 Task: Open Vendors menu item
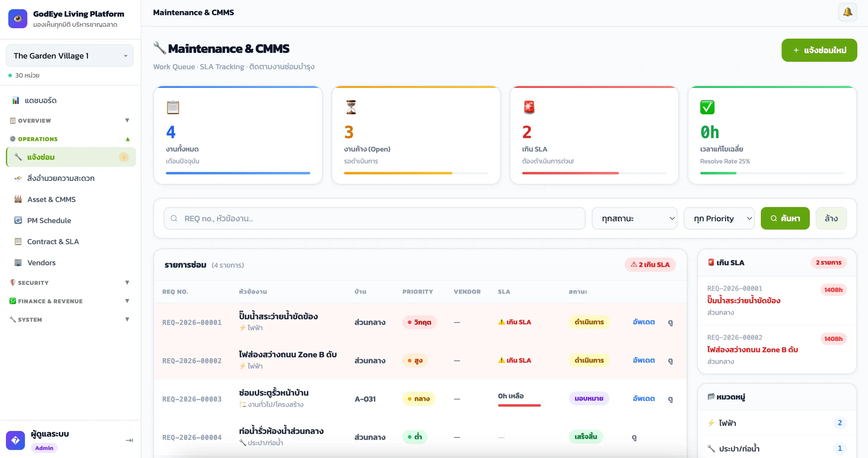pos(71,262)
